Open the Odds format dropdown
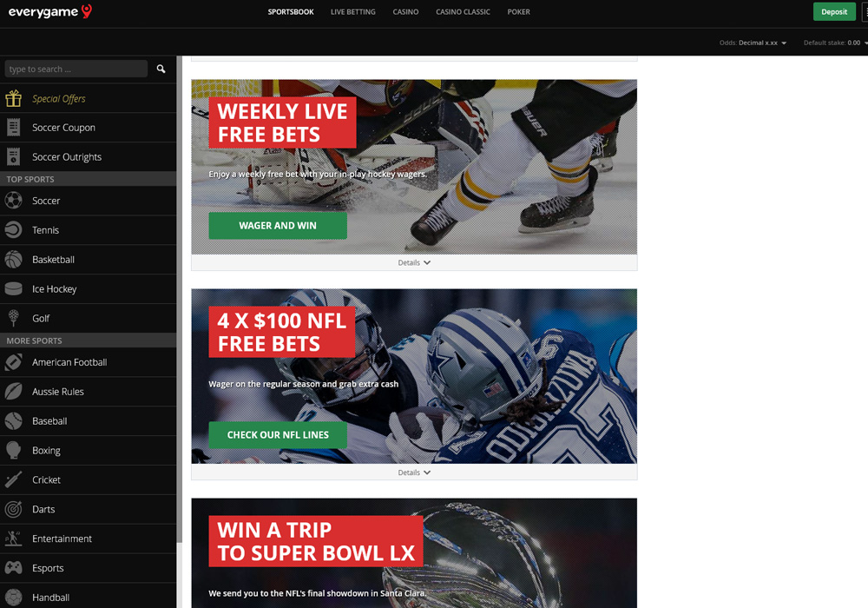The height and width of the screenshot is (608, 868). 753,43
